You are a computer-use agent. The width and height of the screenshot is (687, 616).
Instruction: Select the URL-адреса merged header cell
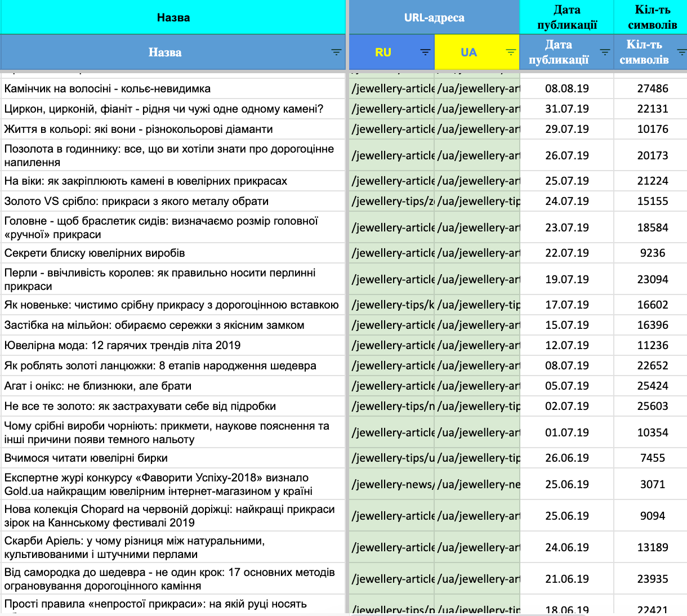434,17
